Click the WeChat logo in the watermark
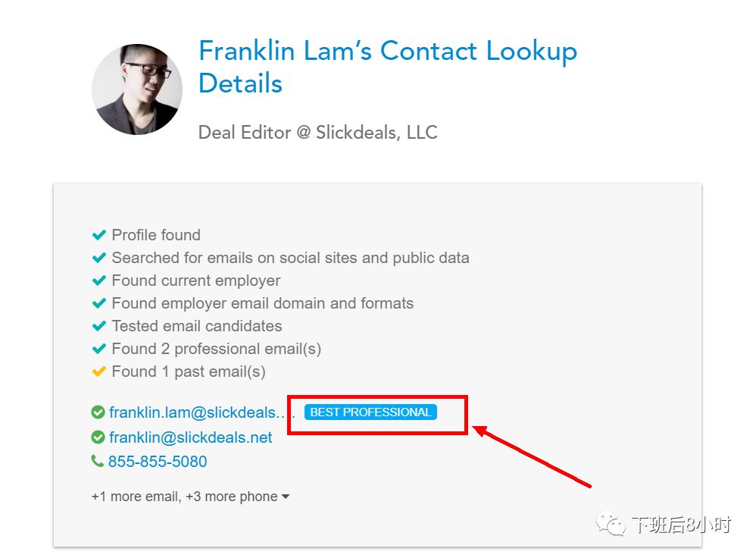This screenshot has height=558, width=756. click(611, 524)
